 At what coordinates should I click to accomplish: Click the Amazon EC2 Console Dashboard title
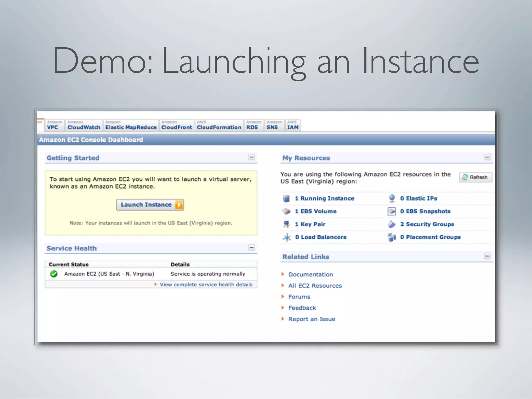91,140
